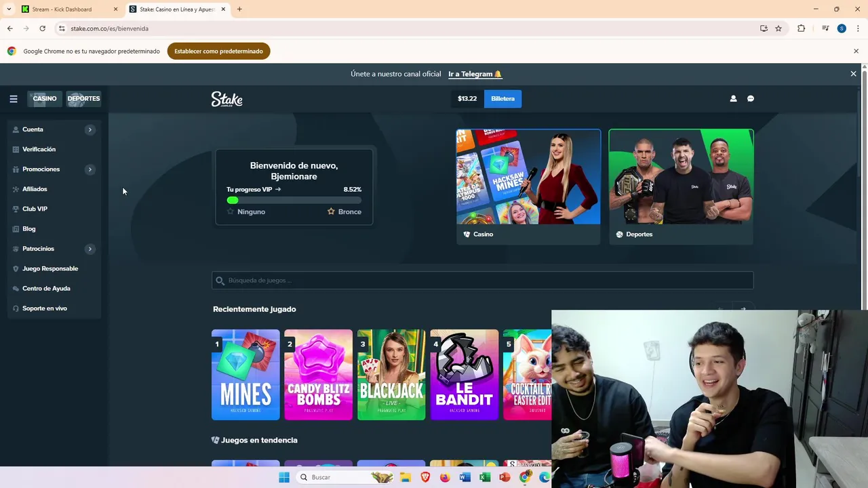Follow the Ir a Telegram link
Image resolution: width=868 pixels, height=488 pixels.
pos(475,74)
